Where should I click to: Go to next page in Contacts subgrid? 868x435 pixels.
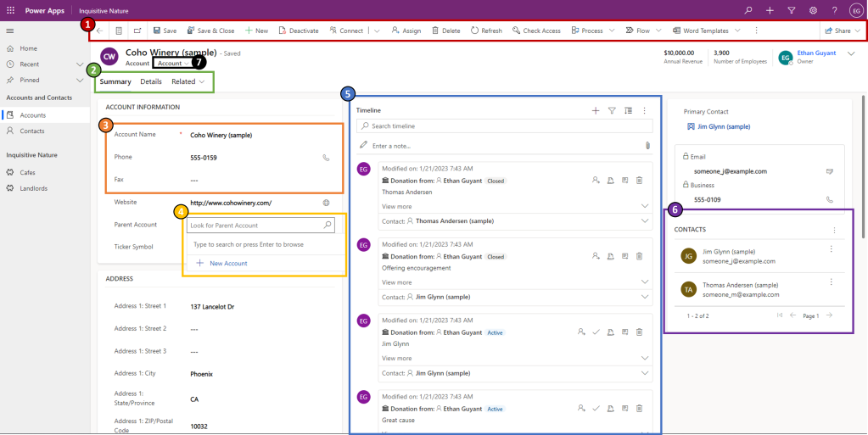point(829,315)
